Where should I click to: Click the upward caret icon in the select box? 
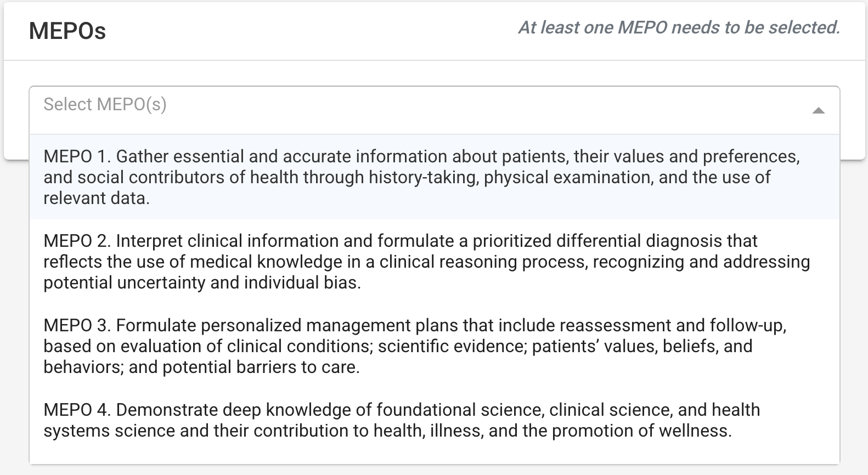point(818,111)
